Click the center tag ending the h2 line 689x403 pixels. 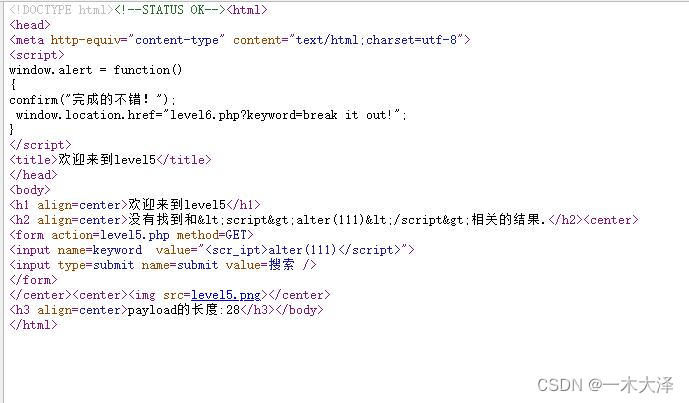(x=611, y=220)
